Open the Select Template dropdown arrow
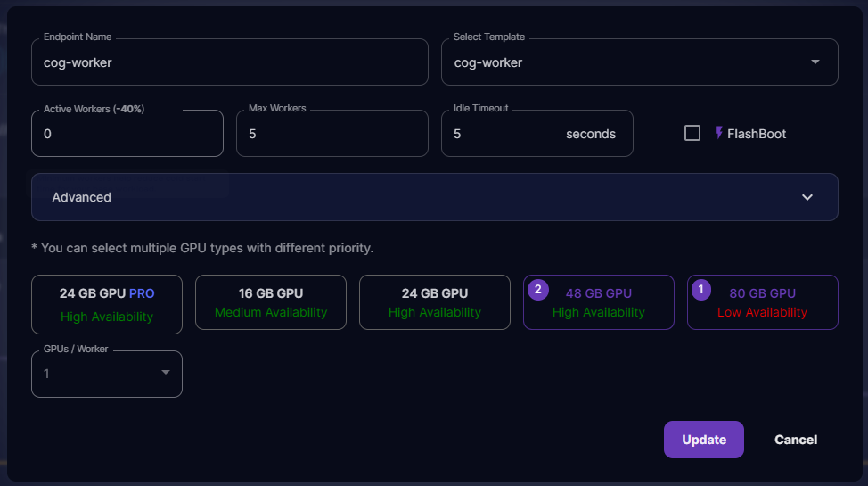Viewport: 868px width, 486px height. point(815,62)
